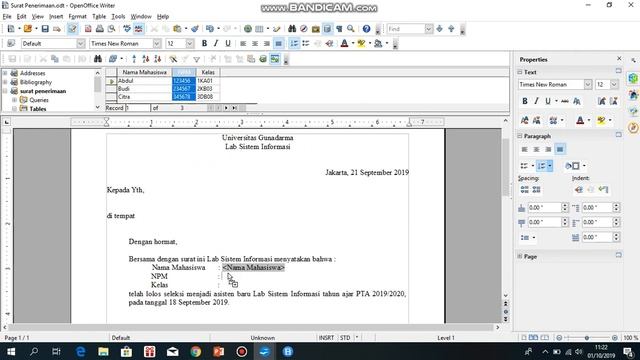This screenshot has width=640, height=360.
Task: Open the Navigator icon in toolbar
Action: (x=304, y=29)
